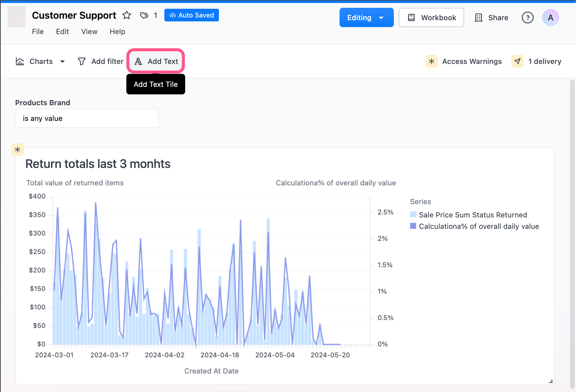Screen dimensions: 576x392
Task: Click the Workbook button
Action: pyautogui.click(x=431, y=17)
